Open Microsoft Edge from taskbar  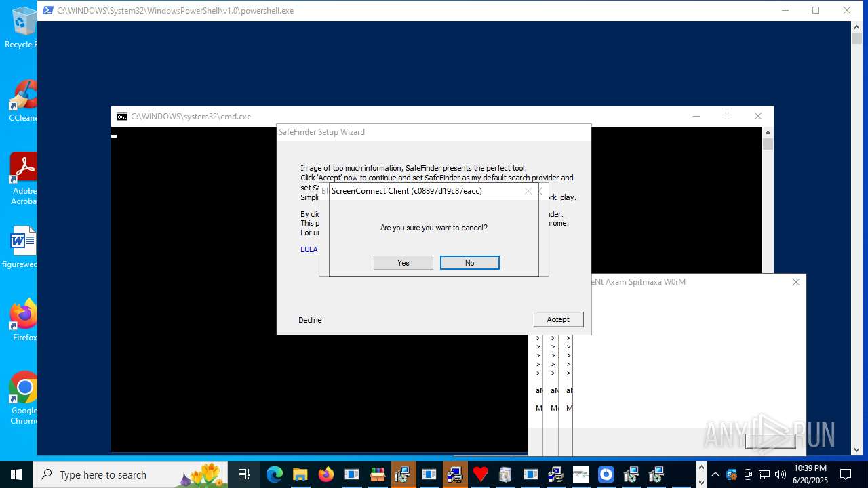(x=275, y=474)
